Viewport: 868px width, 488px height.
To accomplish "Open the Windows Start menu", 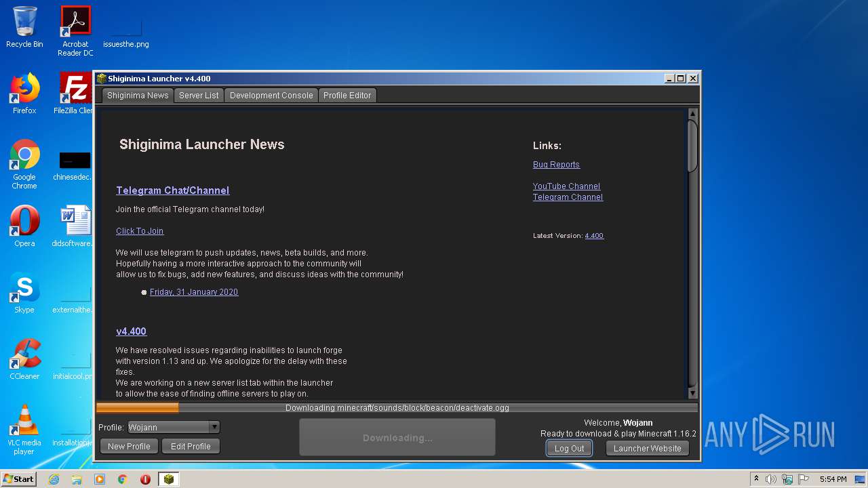I will [x=19, y=479].
